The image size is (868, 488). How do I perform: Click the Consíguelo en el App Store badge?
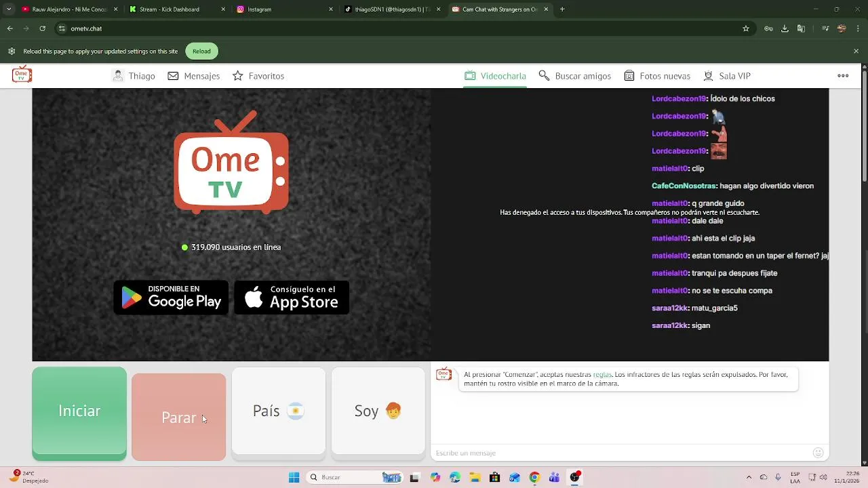point(292,297)
